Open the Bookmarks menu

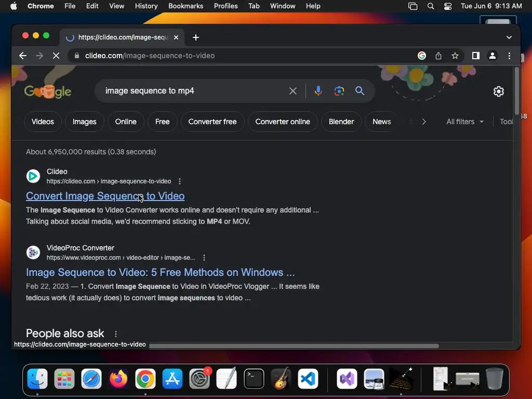(x=185, y=6)
